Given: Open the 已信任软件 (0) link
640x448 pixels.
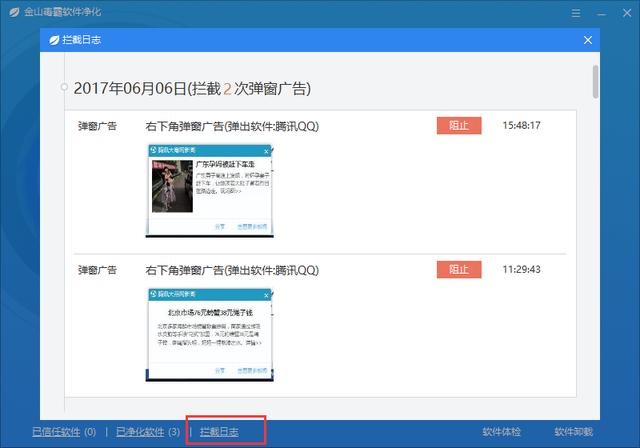Looking at the screenshot, I should [x=64, y=432].
